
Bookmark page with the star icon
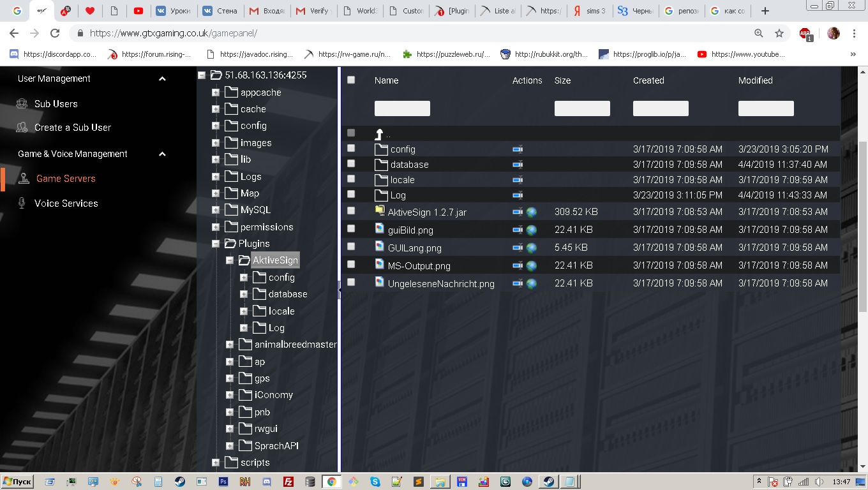point(779,33)
